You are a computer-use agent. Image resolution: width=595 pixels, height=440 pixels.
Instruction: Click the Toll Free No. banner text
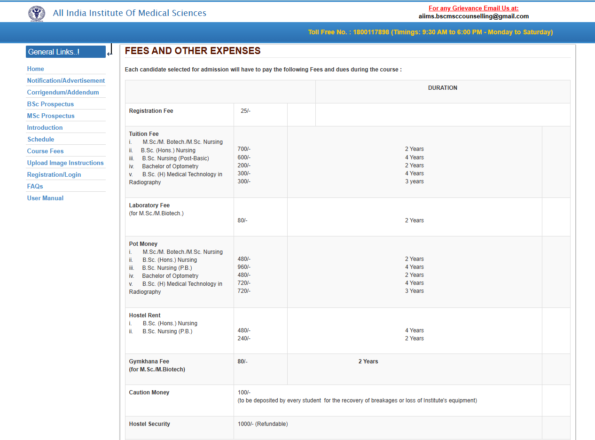(x=430, y=32)
